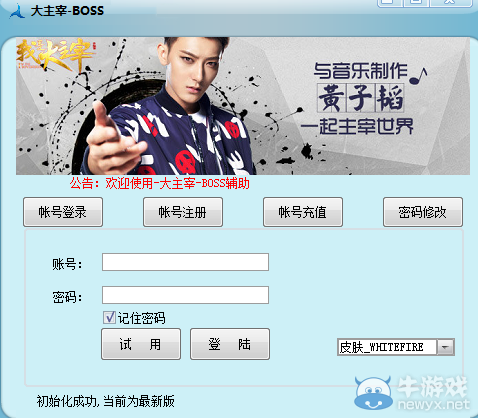Screen dimensions: 478x418
Task: Toggle the 记住密码 checkbox
Action: [109, 318]
